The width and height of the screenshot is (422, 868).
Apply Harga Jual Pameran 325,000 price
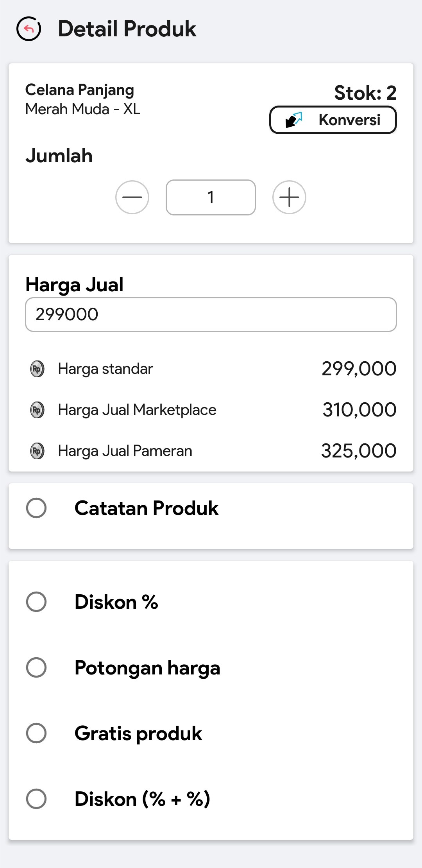(211, 451)
